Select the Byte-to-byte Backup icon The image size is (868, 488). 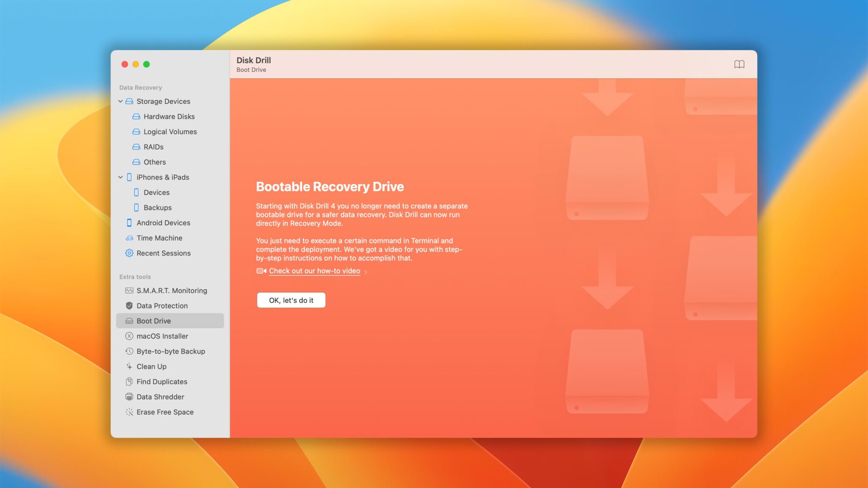tap(129, 351)
